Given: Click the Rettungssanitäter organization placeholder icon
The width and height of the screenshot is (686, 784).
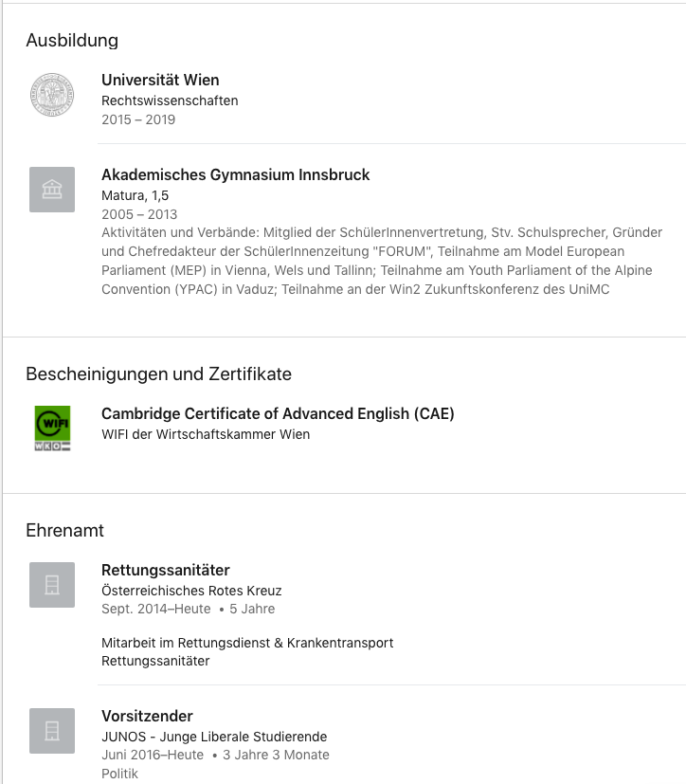Looking at the screenshot, I should [x=52, y=585].
